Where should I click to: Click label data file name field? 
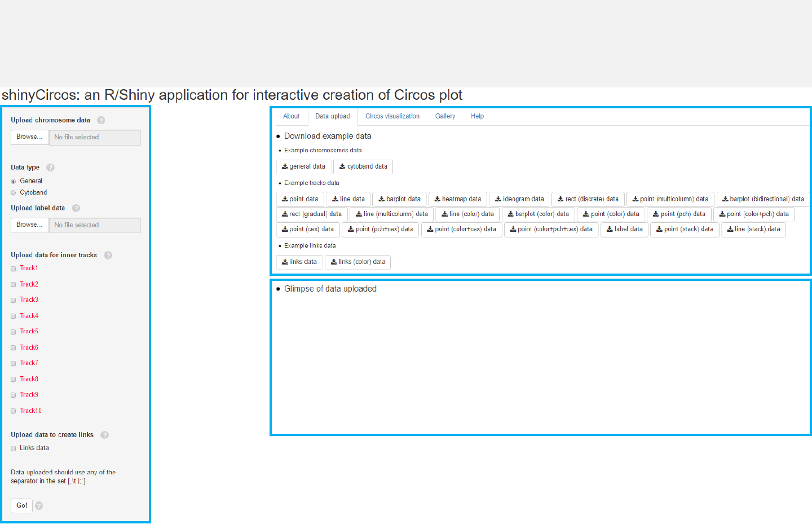click(95, 225)
